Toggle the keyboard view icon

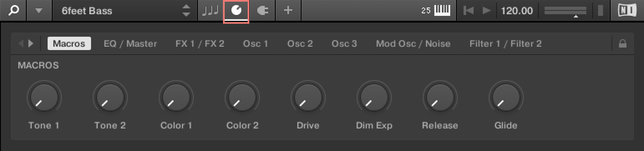[442, 10]
